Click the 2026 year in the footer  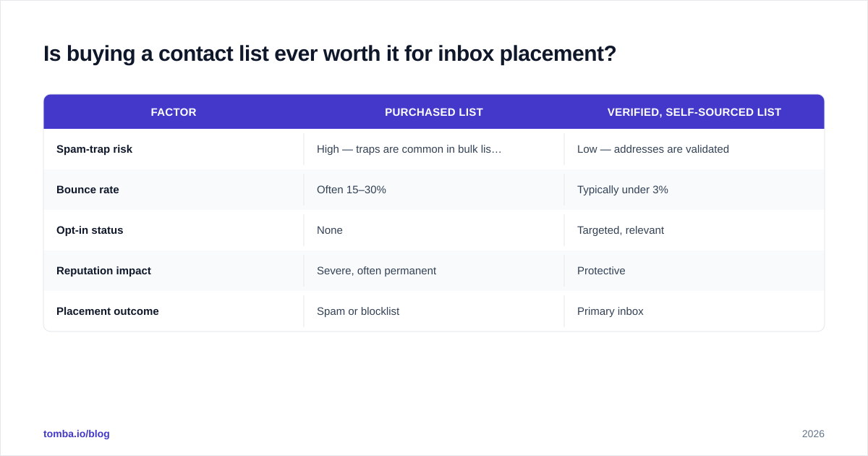pos(813,434)
